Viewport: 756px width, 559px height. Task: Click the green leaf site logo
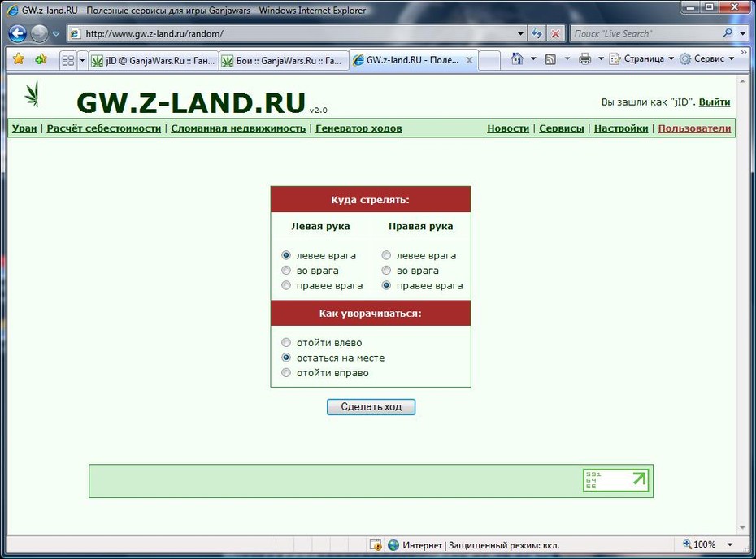(x=32, y=94)
